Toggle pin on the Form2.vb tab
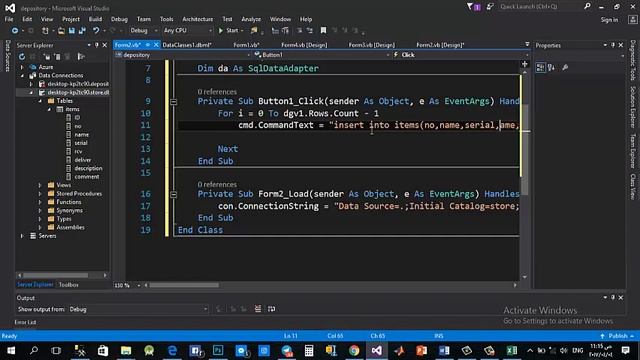The image size is (640, 360). click(x=148, y=45)
